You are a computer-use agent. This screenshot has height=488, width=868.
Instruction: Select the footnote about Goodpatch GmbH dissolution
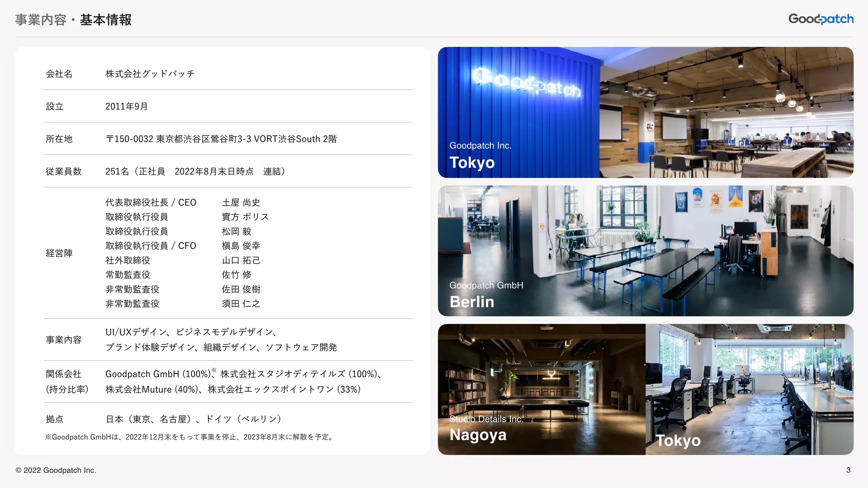[x=189, y=437]
